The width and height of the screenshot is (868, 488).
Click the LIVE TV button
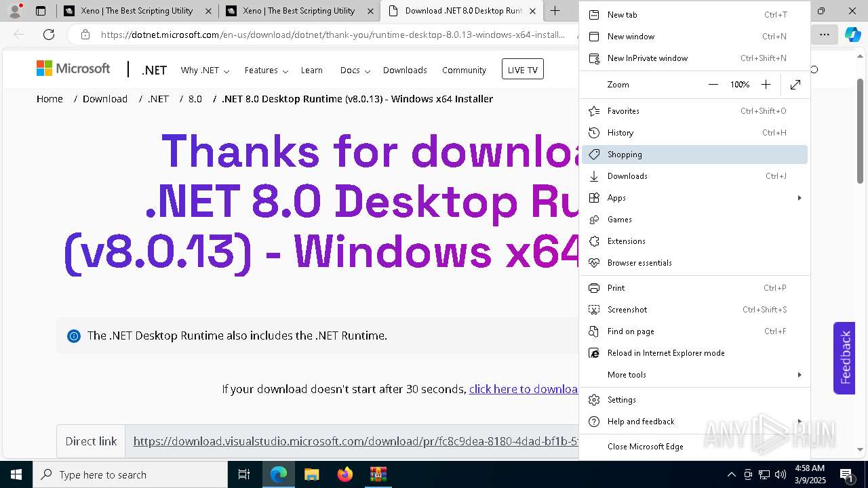tap(523, 69)
